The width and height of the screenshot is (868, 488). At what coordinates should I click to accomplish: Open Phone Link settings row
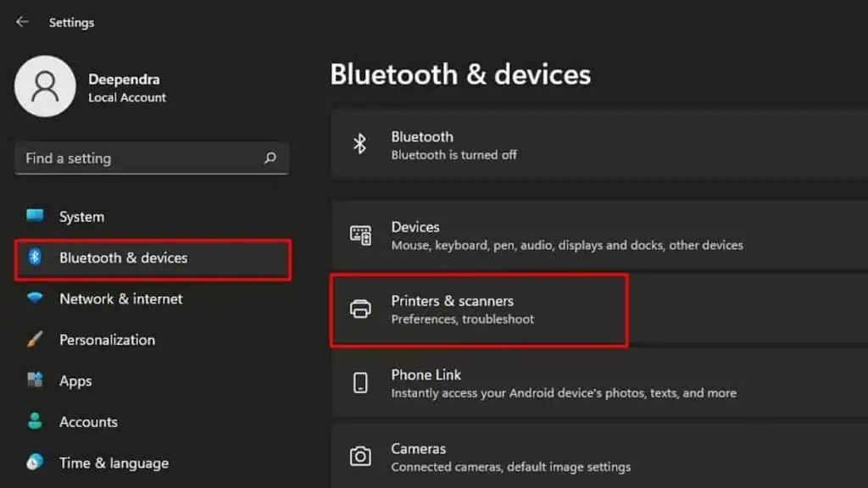(x=599, y=384)
